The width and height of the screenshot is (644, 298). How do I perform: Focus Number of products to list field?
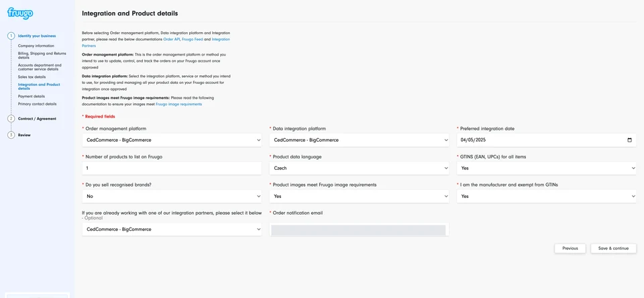point(172,168)
